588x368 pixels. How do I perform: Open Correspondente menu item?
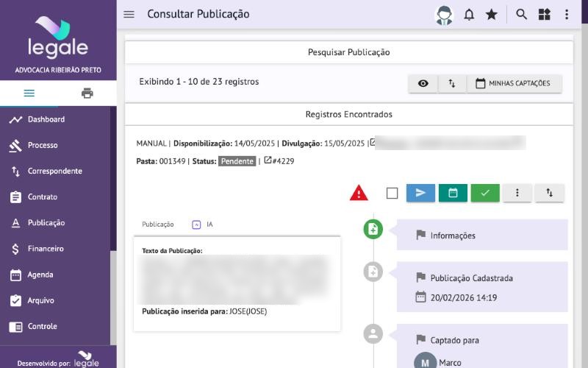[55, 171]
